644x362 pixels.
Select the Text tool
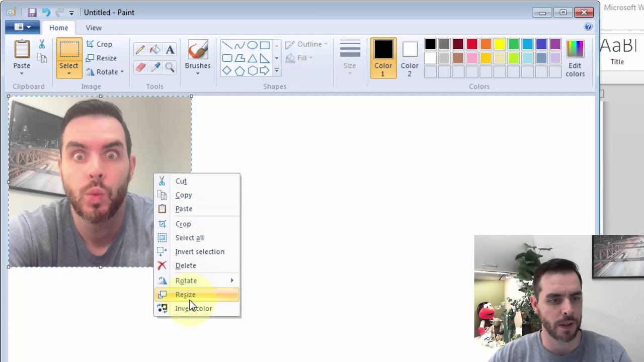(170, 49)
